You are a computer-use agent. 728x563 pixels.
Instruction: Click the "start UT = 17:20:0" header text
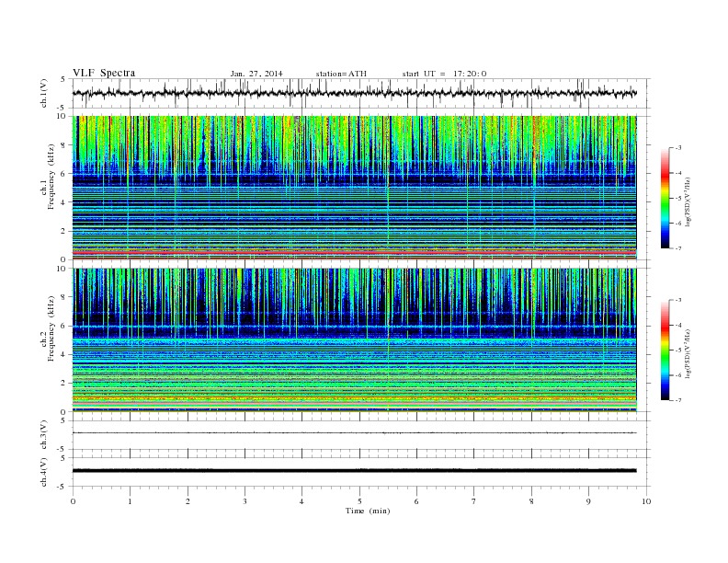(444, 74)
